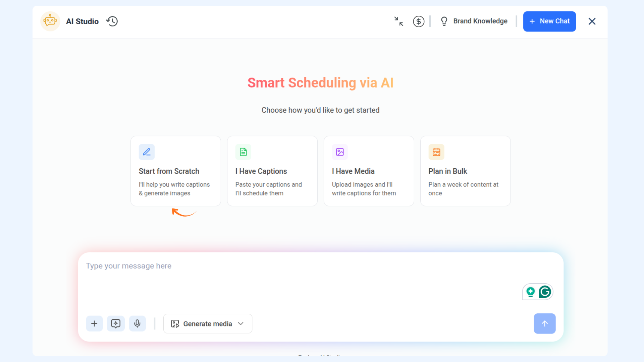The image size is (644, 362).
Task: Click the Grammarly extension icon
Action: 545,292
